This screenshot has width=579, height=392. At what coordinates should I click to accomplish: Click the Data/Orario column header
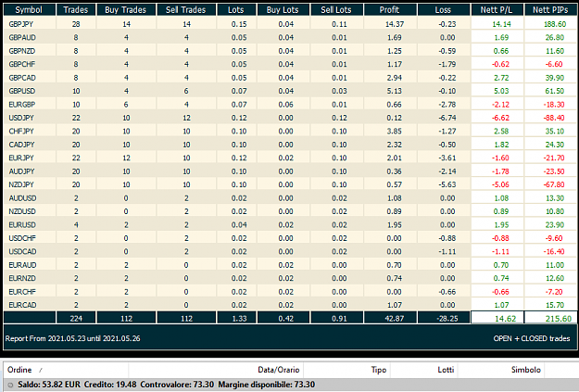tap(279, 370)
